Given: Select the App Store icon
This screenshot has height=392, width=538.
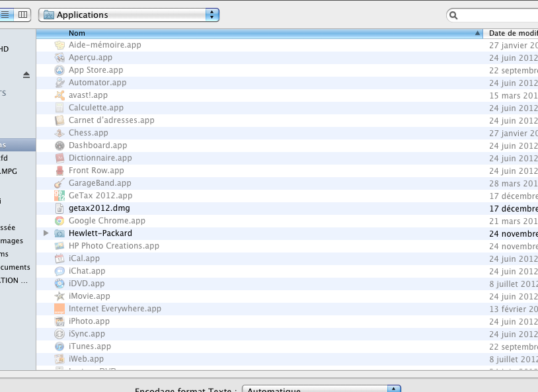Looking at the screenshot, I should [59, 70].
